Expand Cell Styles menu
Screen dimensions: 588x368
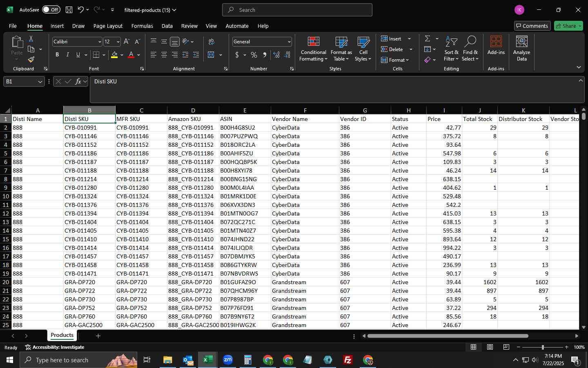tap(363, 49)
